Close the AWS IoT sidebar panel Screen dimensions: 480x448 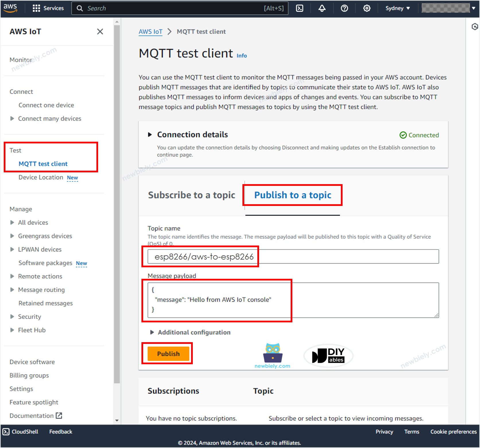point(100,32)
